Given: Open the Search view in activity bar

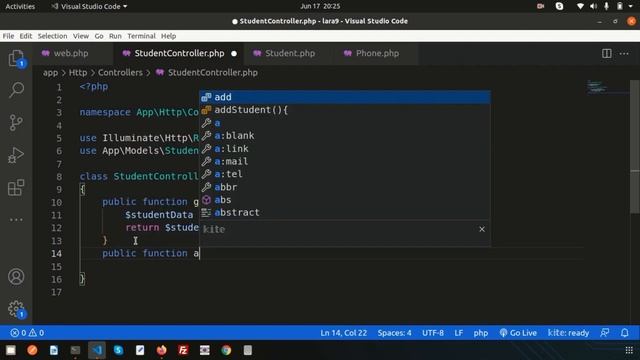Looking at the screenshot, I should click(16, 89).
